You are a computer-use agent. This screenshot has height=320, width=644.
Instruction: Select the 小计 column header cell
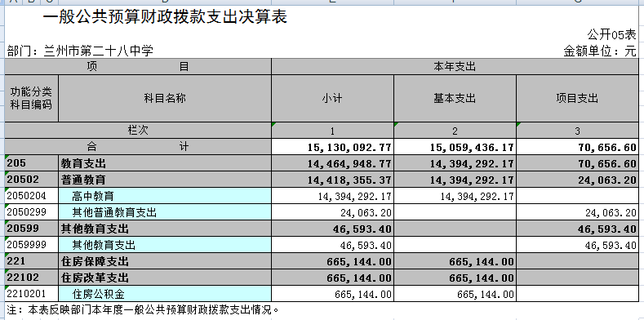click(332, 98)
